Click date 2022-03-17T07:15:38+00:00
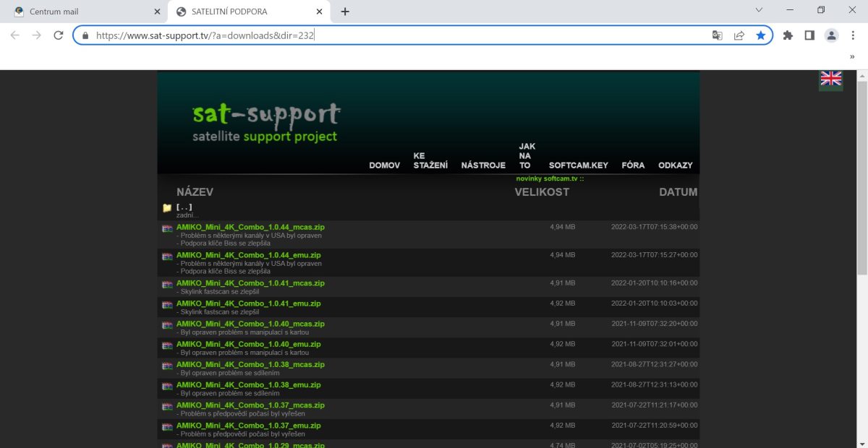Viewport: 868px width, 448px height. pyautogui.click(x=655, y=227)
